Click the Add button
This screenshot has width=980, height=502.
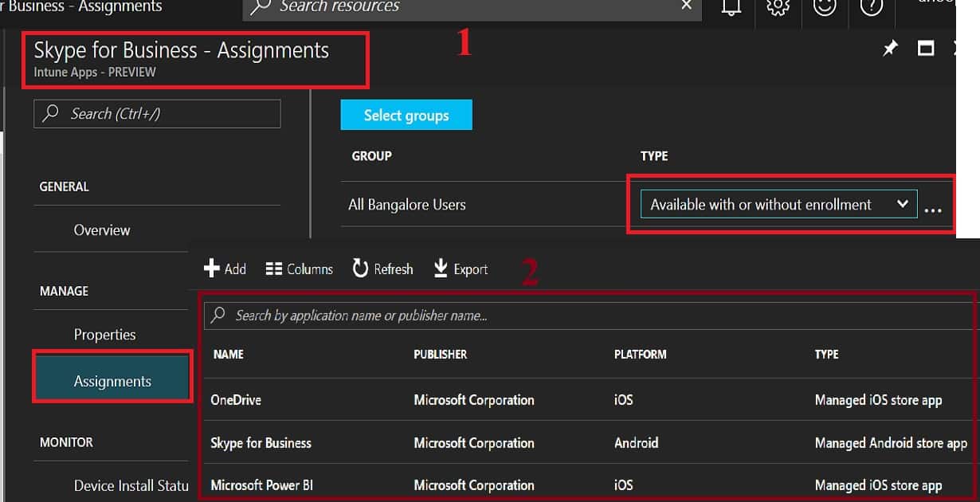[x=225, y=269]
